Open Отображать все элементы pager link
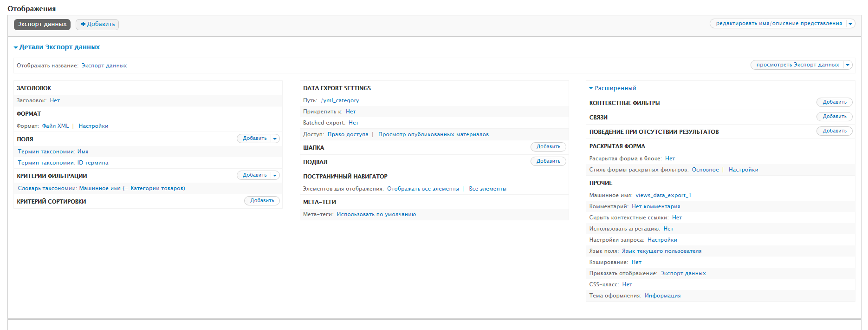This screenshot has width=868, height=330. (x=423, y=189)
